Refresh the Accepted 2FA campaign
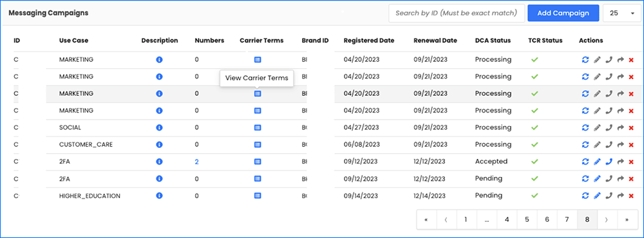Screen dimensions: 644x238 [585, 161]
